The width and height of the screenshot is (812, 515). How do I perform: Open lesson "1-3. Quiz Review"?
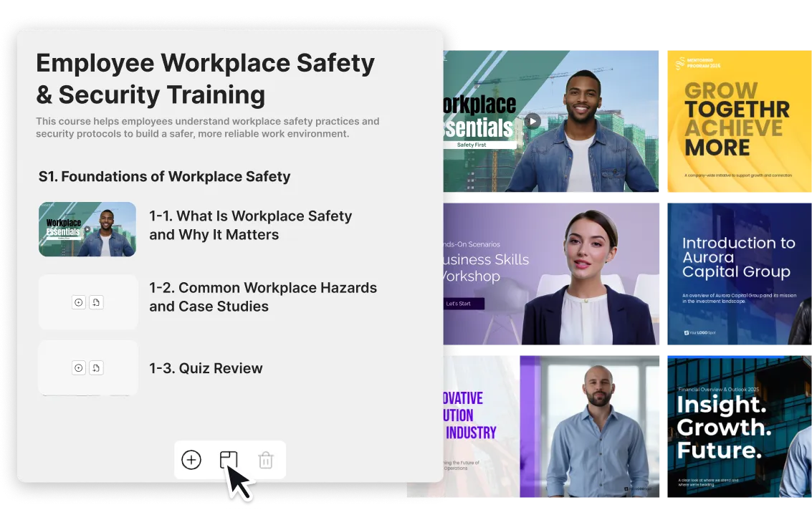pos(206,368)
